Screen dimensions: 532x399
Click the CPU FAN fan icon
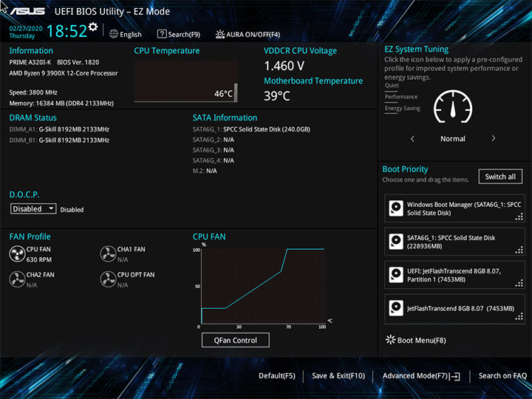point(17,253)
